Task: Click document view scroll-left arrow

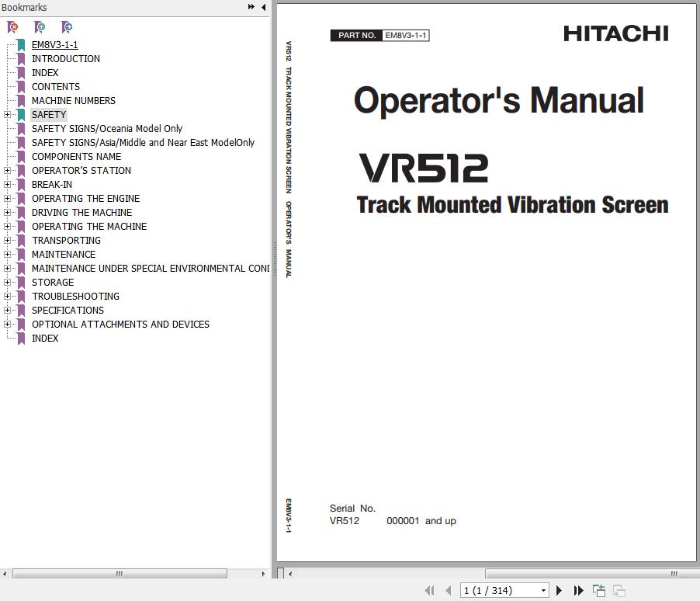Action: [x=290, y=573]
